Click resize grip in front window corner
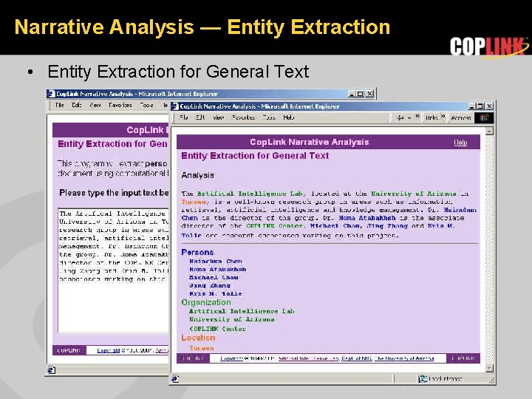This screenshot has height=399, width=532. [491, 380]
